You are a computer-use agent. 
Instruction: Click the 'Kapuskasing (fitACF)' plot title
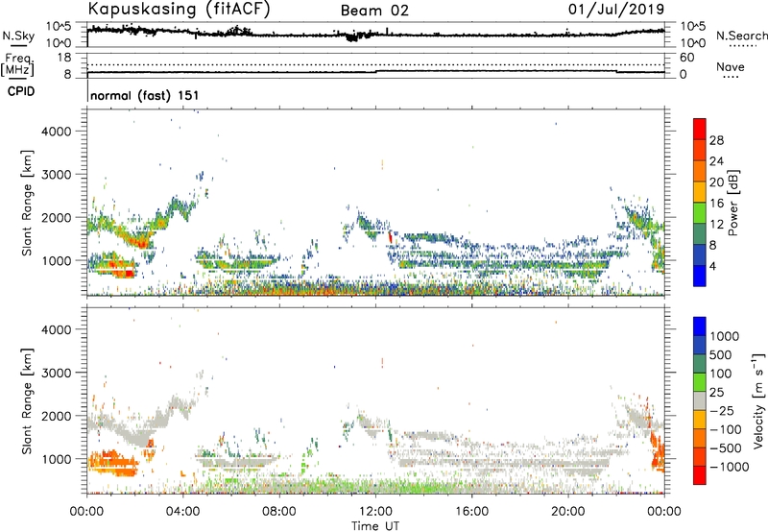[179, 9]
